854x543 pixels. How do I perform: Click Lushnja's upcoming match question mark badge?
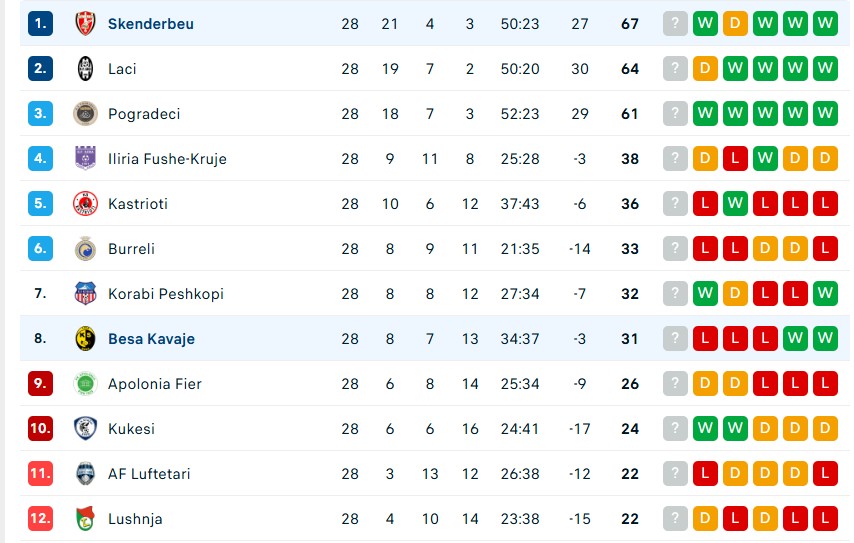click(x=676, y=519)
